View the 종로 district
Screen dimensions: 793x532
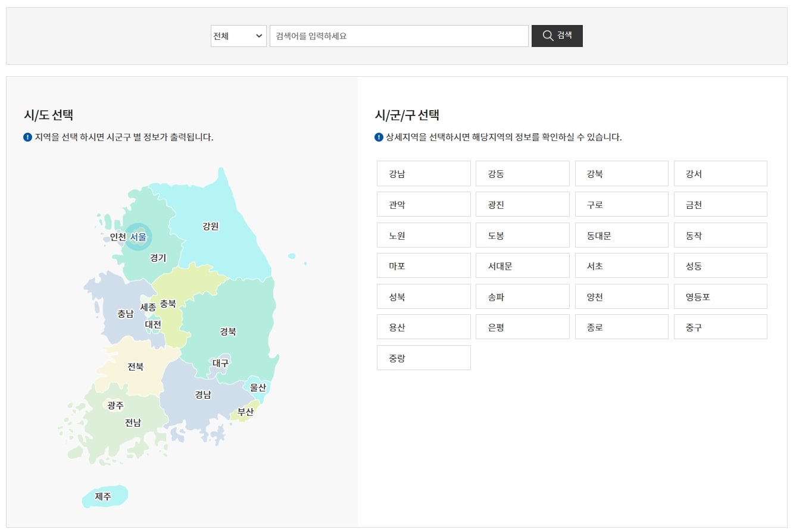(622, 327)
